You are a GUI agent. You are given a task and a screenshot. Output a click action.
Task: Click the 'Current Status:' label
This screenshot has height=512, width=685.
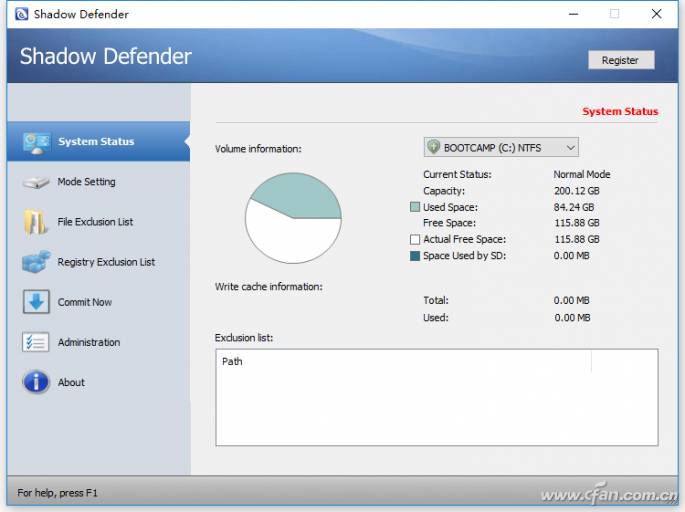click(x=457, y=174)
